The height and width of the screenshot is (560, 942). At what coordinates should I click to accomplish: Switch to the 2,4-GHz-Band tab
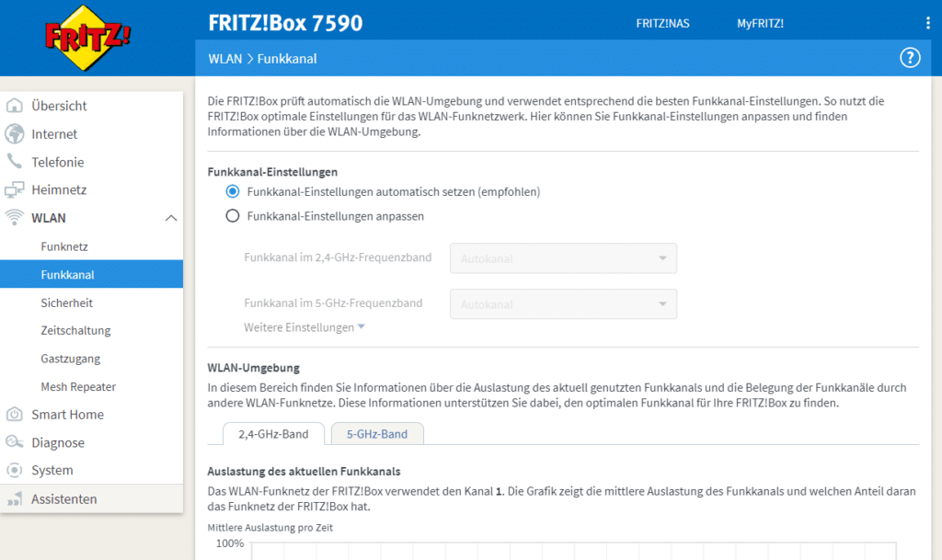click(273, 434)
